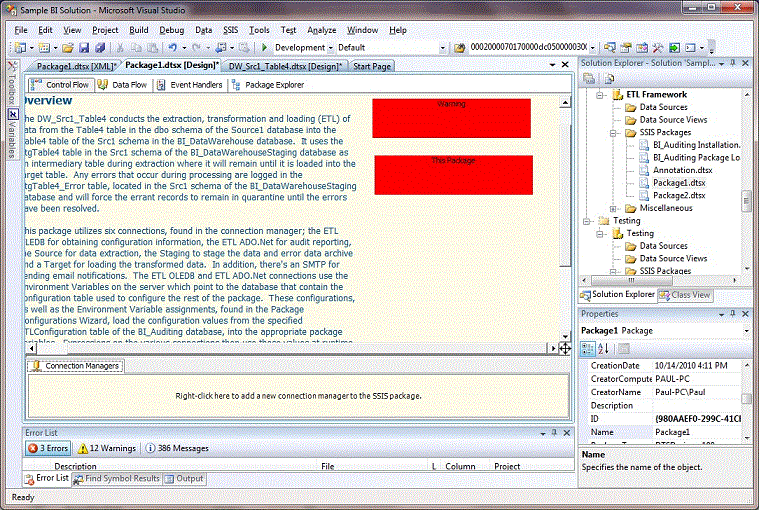759x510 pixels.
Task: Click the Save floppy disk icon
Action: (x=84, y=47)
